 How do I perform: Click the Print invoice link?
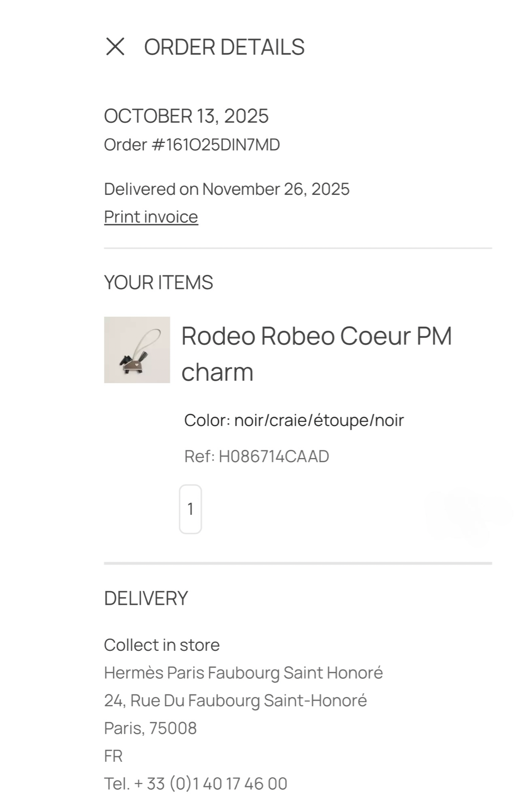(x=151, y=217)
